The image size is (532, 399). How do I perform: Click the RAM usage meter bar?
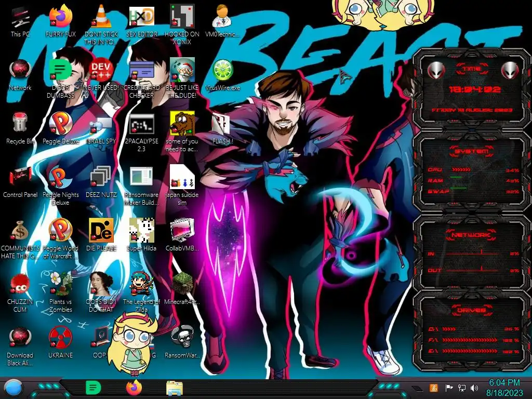tap(456, 178)
